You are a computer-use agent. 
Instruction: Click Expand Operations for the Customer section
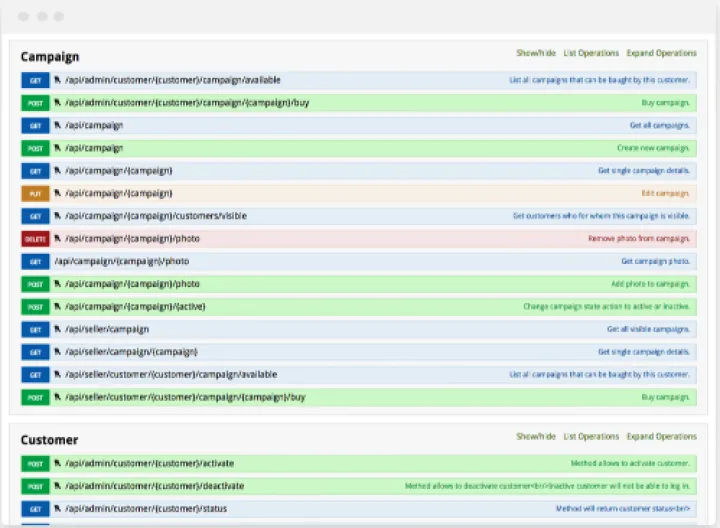point(662,436)
